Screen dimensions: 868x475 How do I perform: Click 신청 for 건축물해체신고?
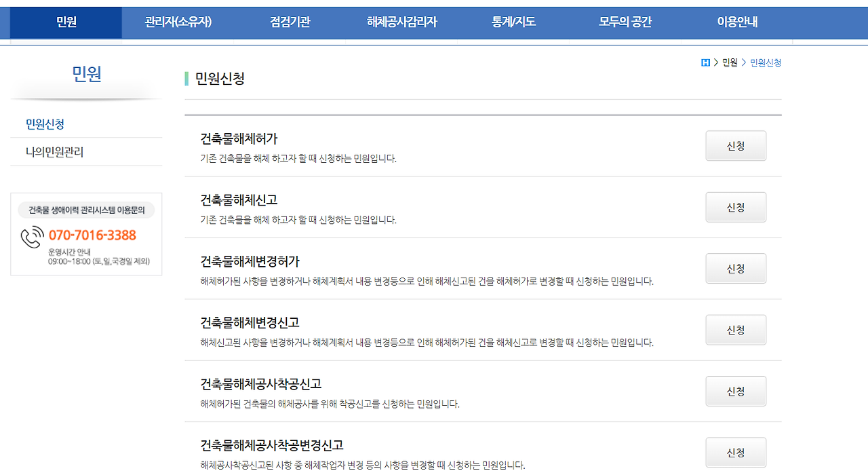click(x=736, y=207)
